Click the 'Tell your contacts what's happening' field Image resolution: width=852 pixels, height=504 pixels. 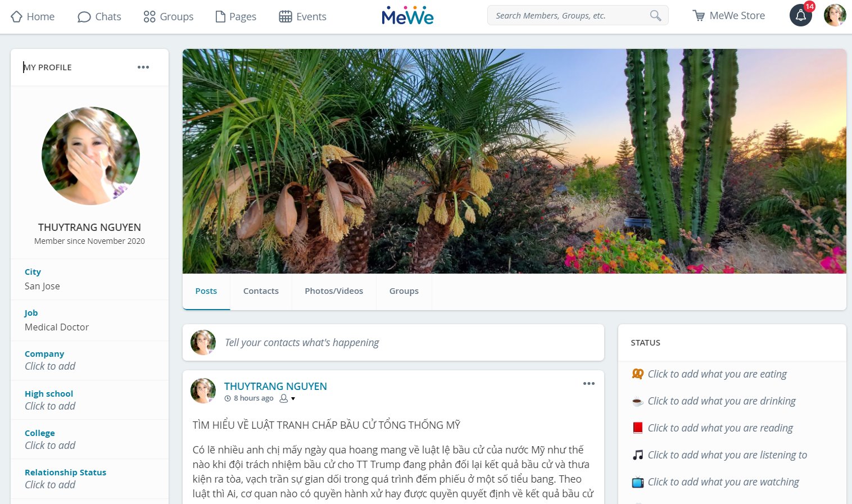(393, 343)
